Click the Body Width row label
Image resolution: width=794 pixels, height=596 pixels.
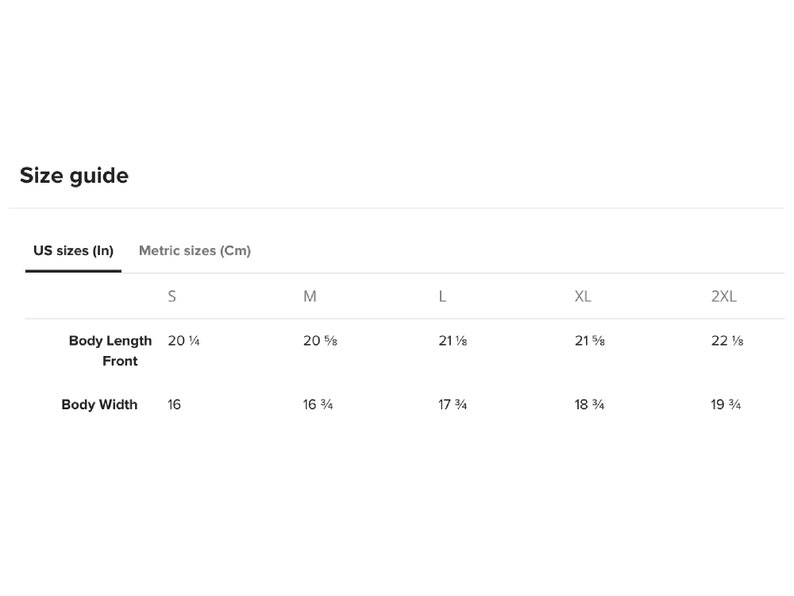(99, 405)
